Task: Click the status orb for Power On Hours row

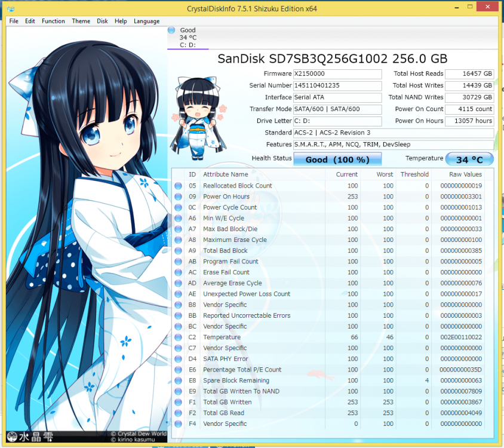Action: pos(178,197)
